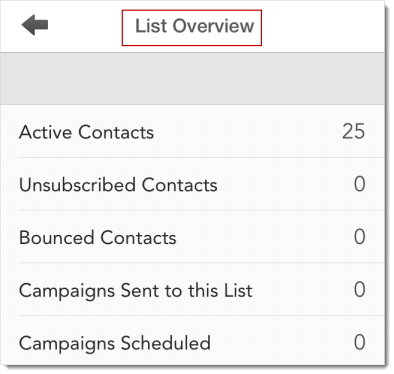Screen dimensions: 394x374
Task: Tap the Active Contacts count 25
Action: tap(353, 131)
